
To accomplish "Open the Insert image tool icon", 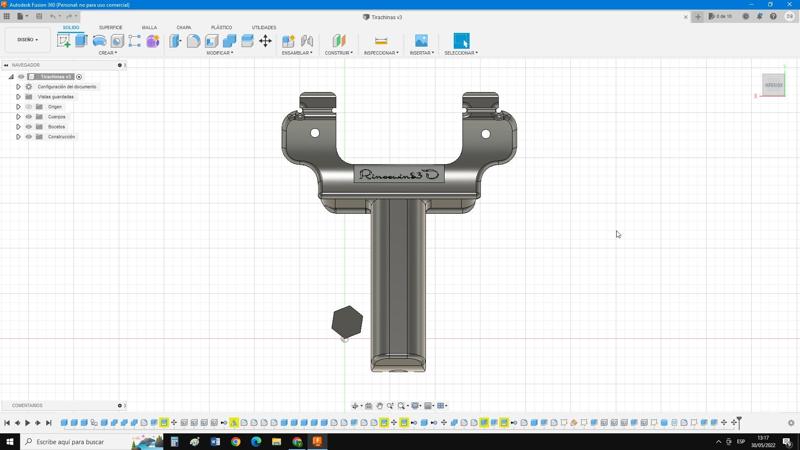I will [421, 41].
